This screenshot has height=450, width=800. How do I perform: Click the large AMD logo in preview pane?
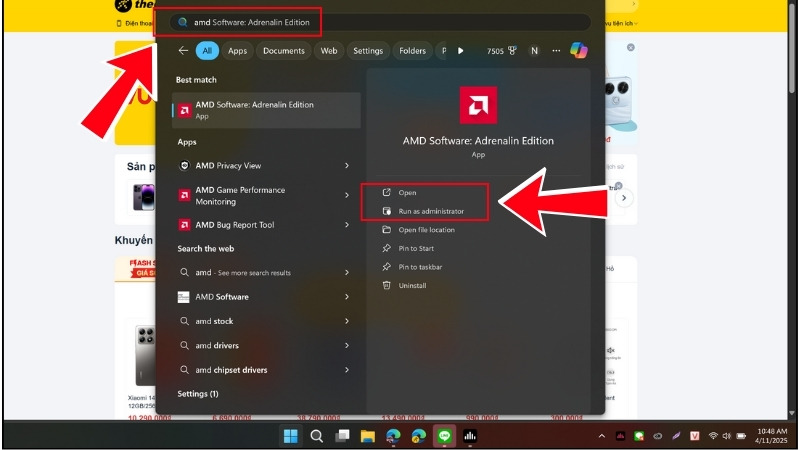[x=478, y=105]
